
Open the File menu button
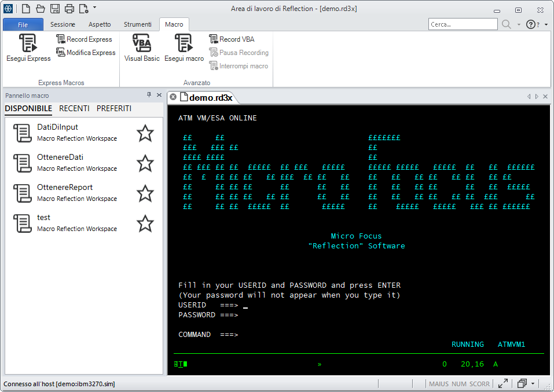tap(23, 25)
